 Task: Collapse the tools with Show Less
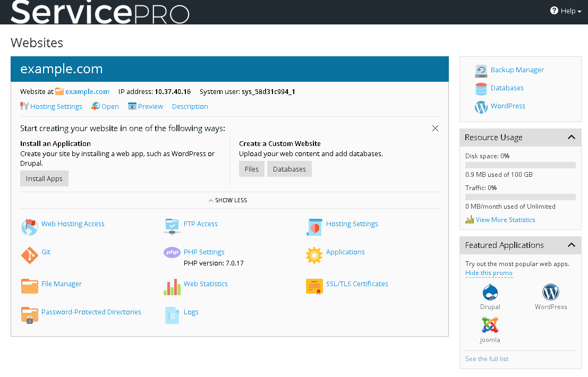pyautogui.click(x=228, y=200)
